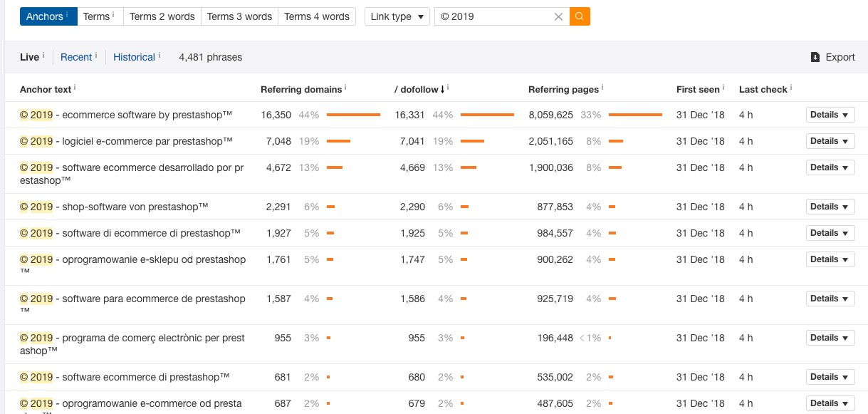This screenshot has height=414, width=868.
Task: Click the Anchor text column header
Action: click(46, 89)
